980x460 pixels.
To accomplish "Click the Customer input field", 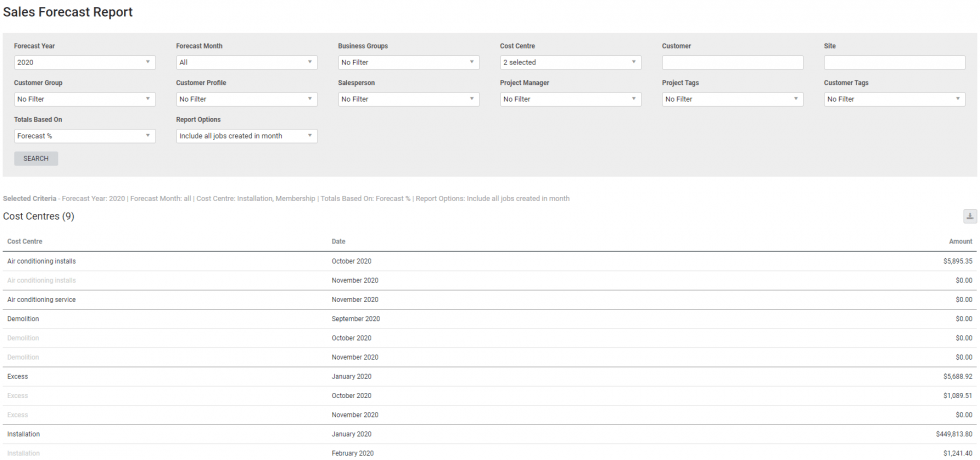I will point(733,62).
